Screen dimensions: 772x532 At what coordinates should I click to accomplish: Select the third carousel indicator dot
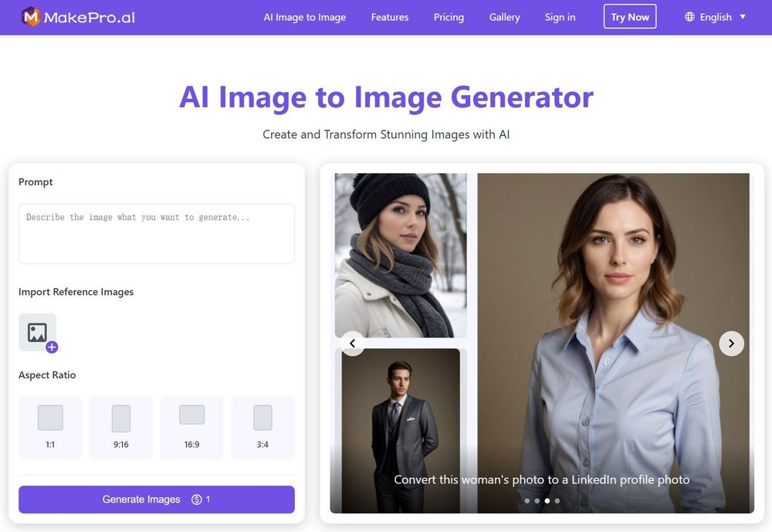click(x=547, y=500)
